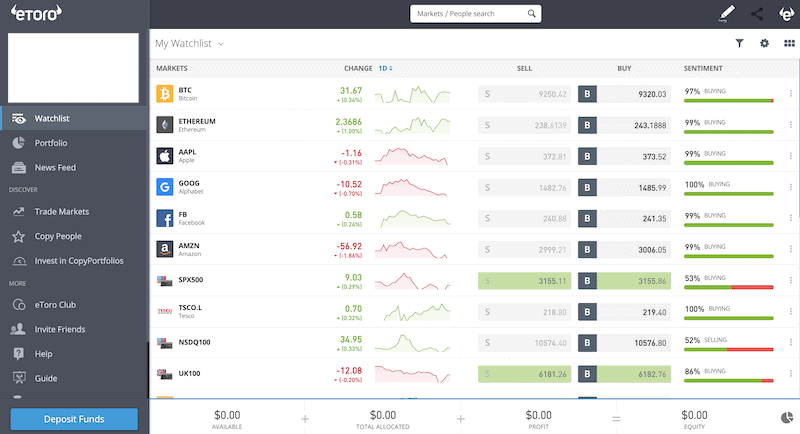
Task: Open AAPL row three-dot menu
Action: [791, 156]
